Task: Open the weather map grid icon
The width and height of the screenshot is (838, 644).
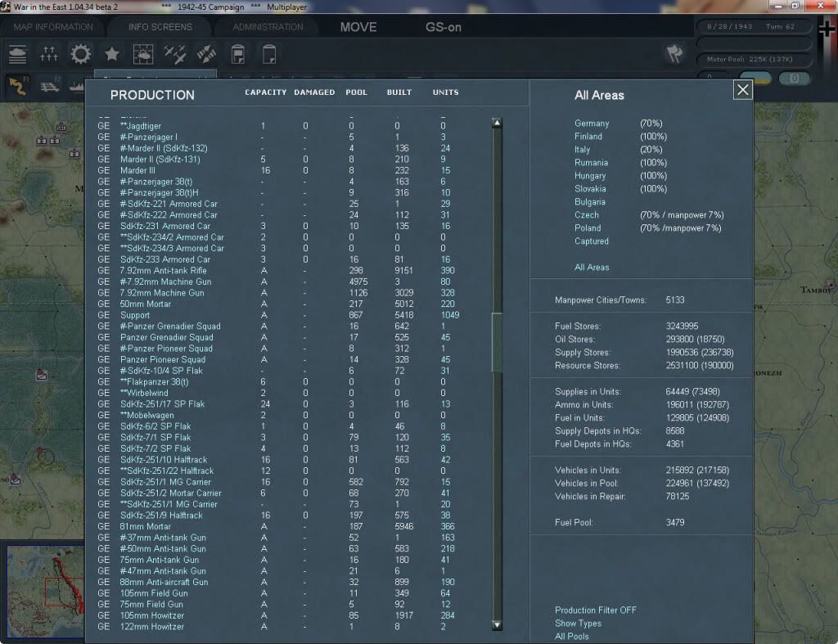Action: (143, 55)
